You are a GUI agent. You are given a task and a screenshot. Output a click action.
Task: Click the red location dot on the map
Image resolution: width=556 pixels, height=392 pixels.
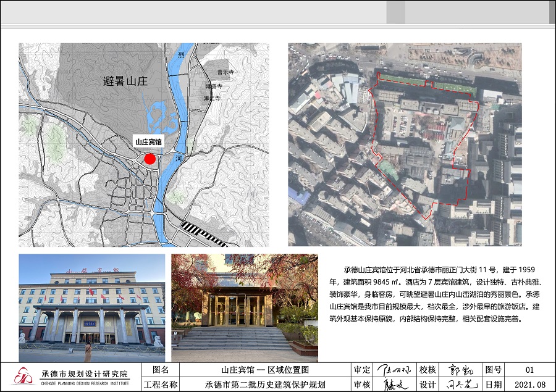[x=150, y=159]
